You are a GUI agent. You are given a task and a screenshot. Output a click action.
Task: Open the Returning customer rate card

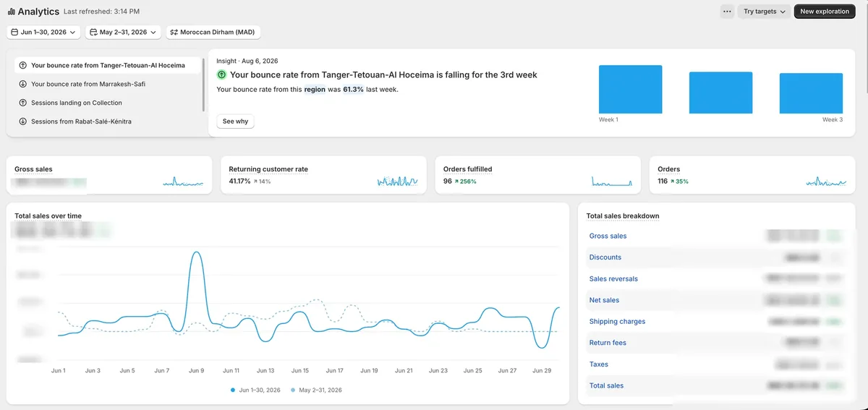[323, 174]
